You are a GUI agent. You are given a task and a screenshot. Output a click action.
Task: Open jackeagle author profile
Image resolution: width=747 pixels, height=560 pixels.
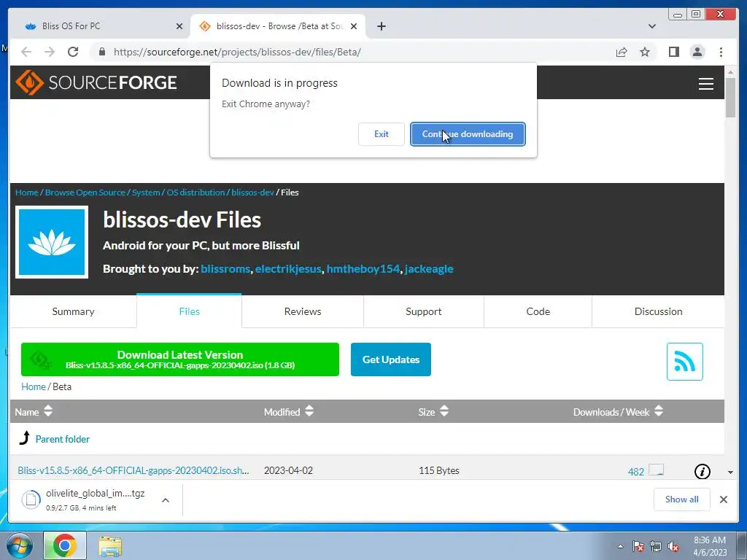(429, 269)
